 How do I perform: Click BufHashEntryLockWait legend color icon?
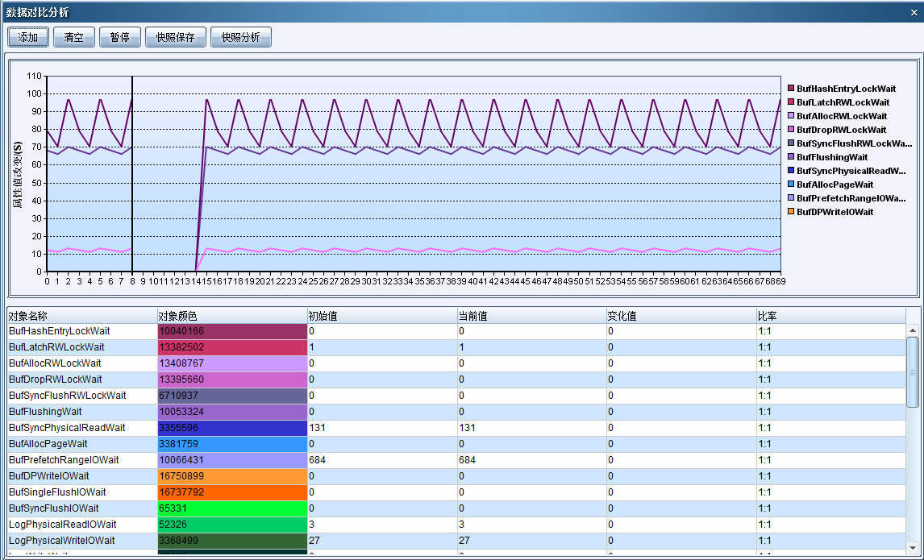click(791, 89)
